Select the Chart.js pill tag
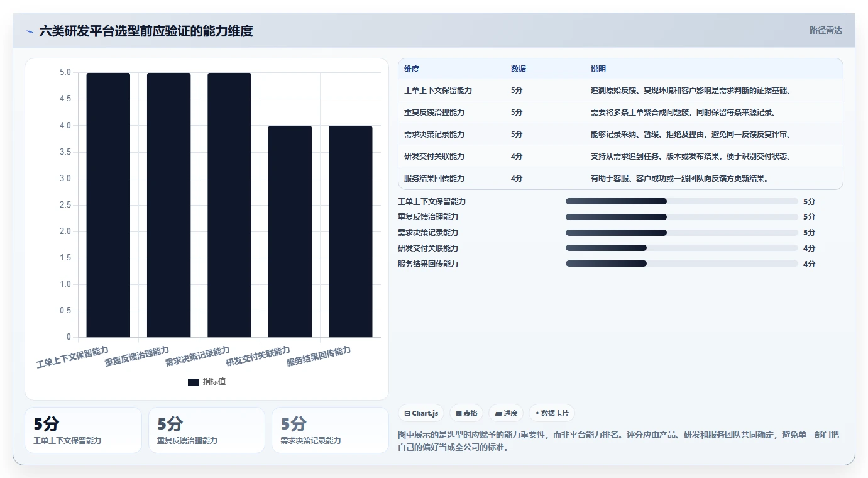The width and height of the screenshot is (868, 478). [421, 413]
